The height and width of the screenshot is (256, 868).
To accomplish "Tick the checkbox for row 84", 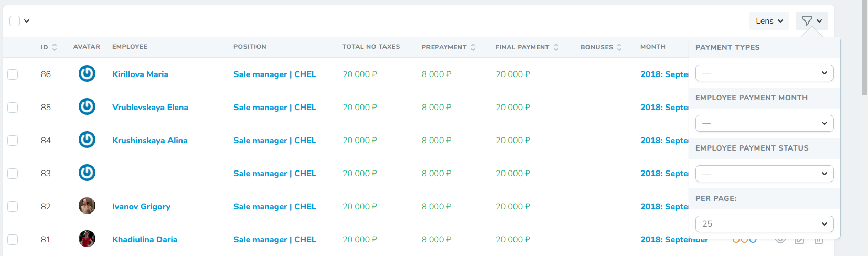I will click(13, 141).
